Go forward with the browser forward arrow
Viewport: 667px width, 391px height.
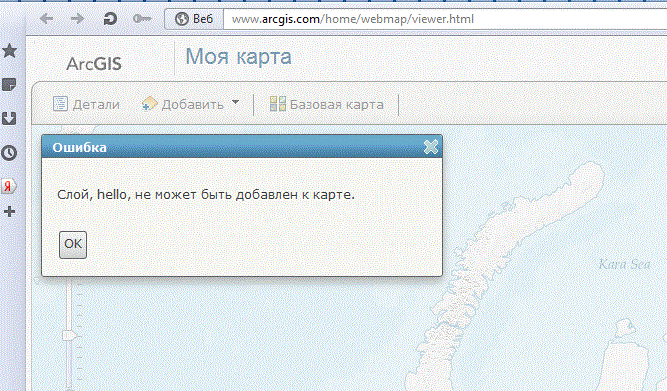(x=77, y=19)
